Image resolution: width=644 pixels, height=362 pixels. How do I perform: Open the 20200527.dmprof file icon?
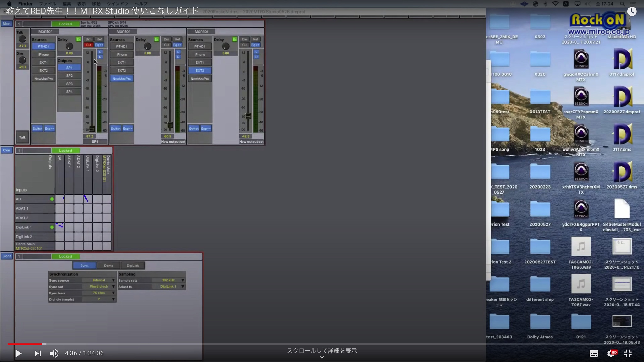coord(622,96)
